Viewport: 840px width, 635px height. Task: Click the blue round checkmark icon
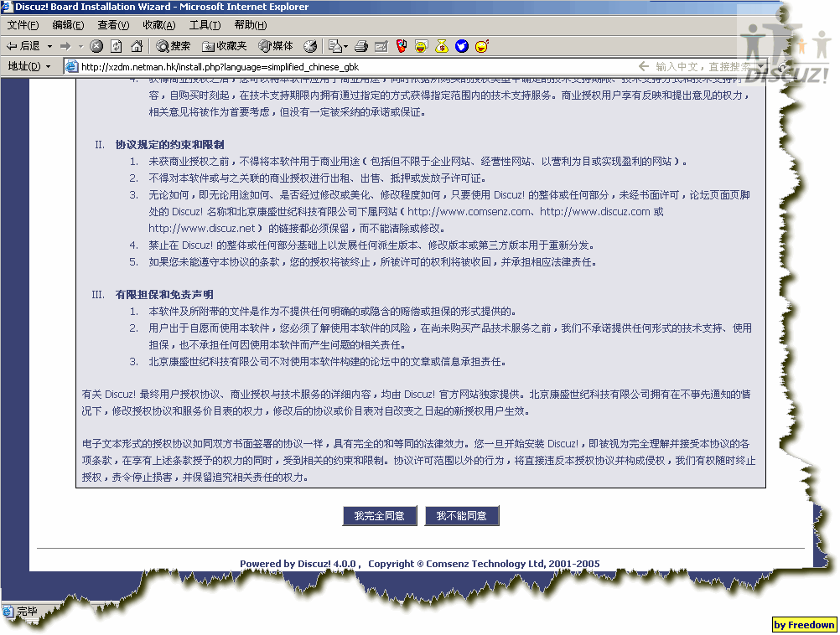[x=462, y=47]
